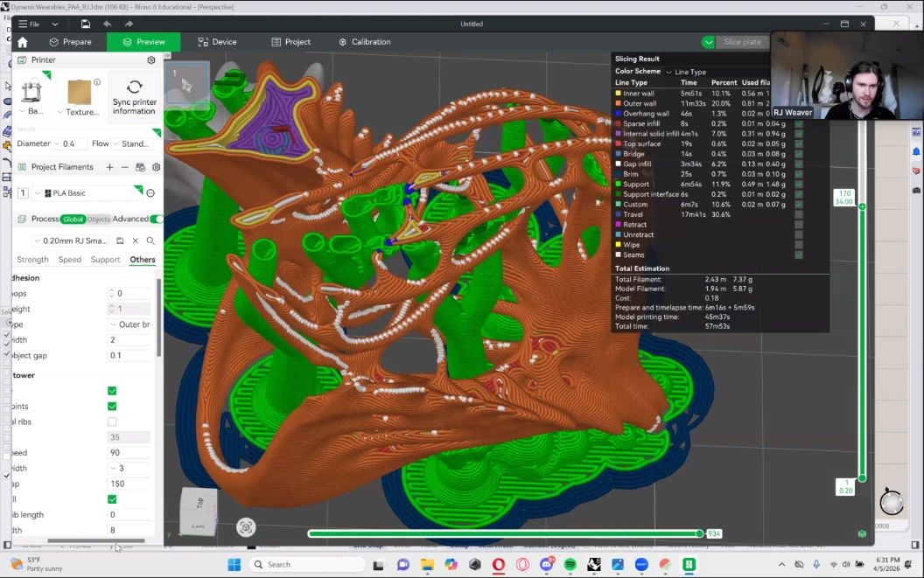The height and width of the screenshot is (578, 924).
Task: Open the Color Scheme Line Type dropdown
Action: [x=686, y=72]
